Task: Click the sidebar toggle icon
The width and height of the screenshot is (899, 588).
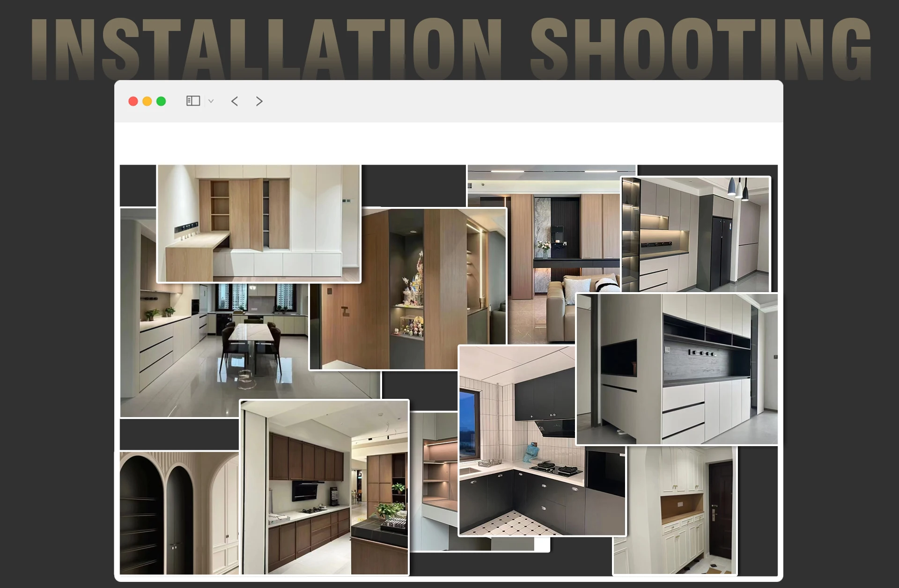Action: coord(193,101)
